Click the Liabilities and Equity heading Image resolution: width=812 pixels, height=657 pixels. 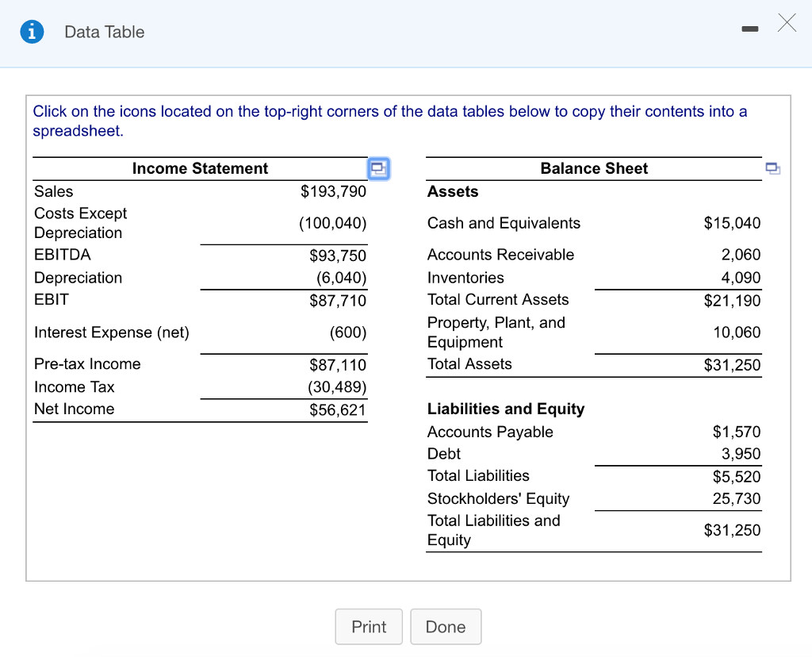click(x=506, y=409)
